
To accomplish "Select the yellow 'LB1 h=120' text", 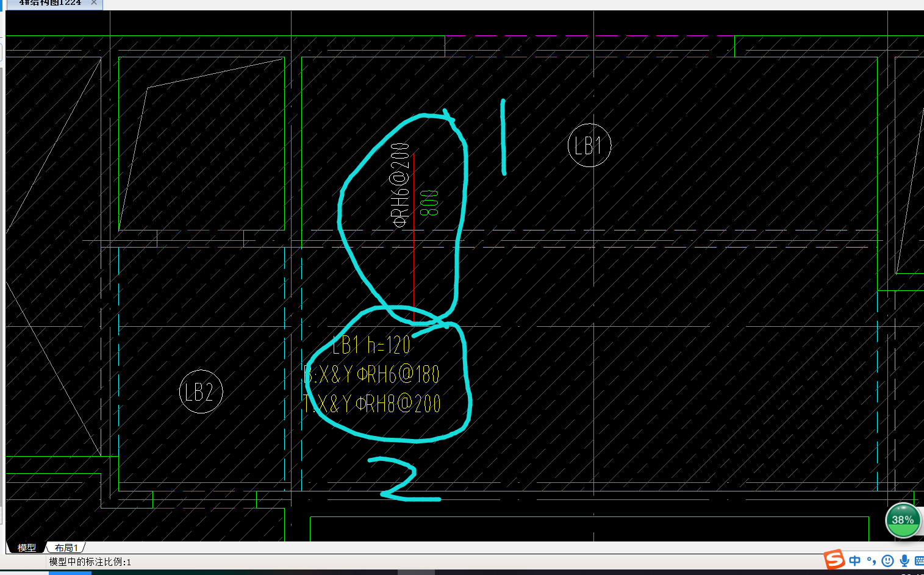I will coord(371,345).
